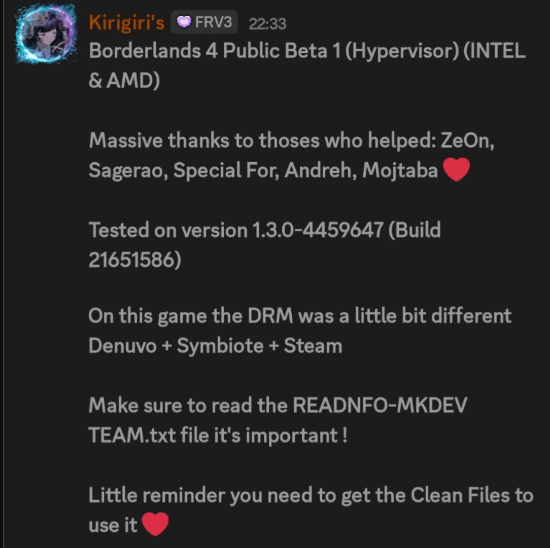Click the name Sagerao in the credits
550x548 pixels.
[128, 171]
